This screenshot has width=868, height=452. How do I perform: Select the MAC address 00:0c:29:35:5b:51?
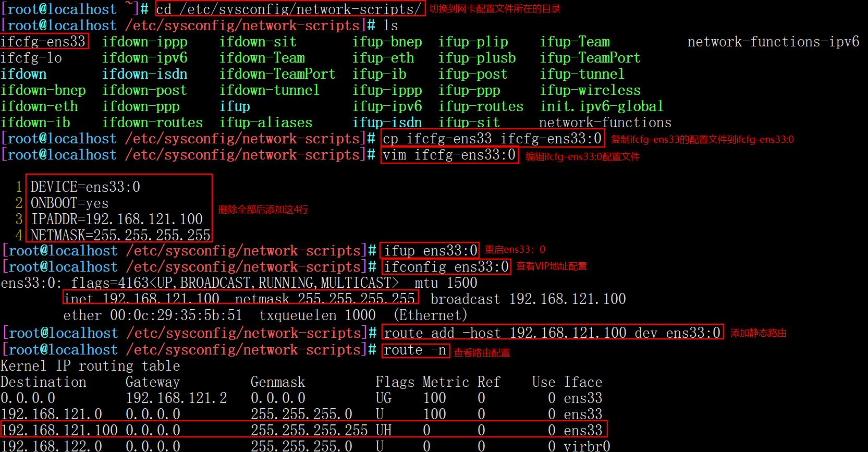[x=176, y=315]
